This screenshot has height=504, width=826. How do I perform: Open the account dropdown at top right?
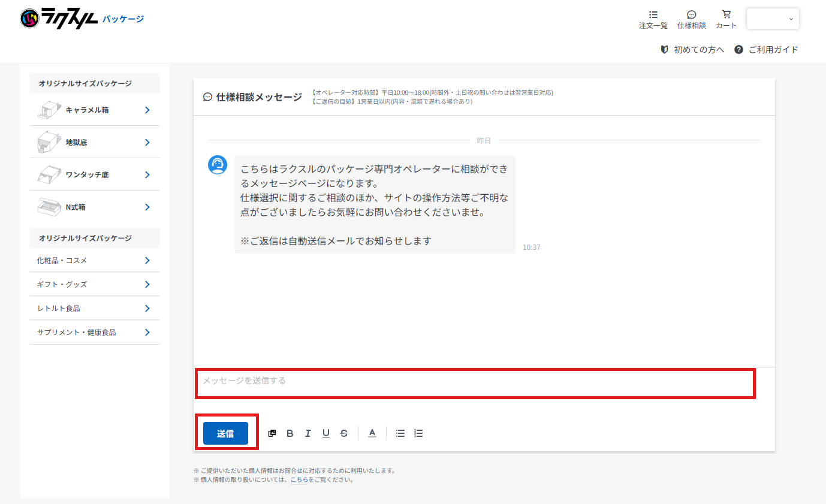[773, 19]
